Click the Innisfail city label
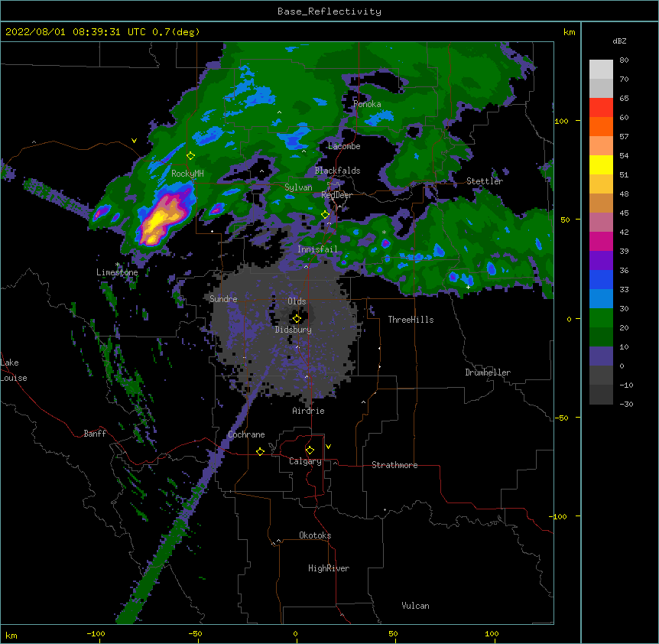 pyautogui.click(x=317, y=249)
